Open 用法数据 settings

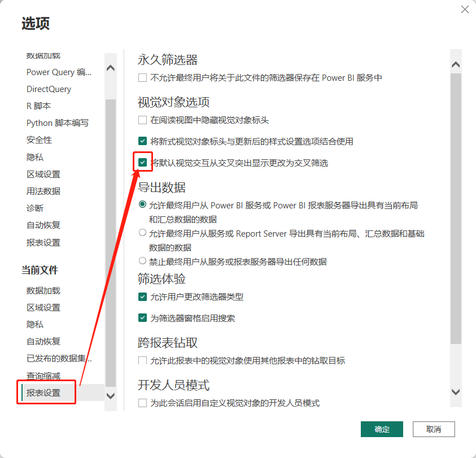[x=43, y=191]
